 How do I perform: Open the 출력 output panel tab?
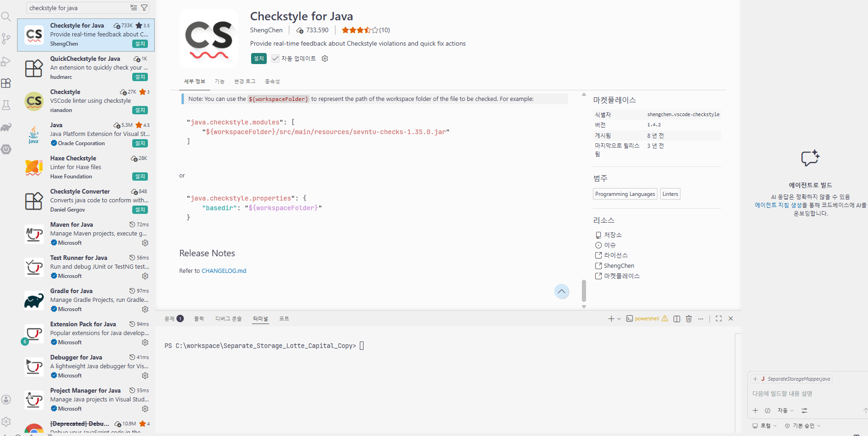click(199, 319)
